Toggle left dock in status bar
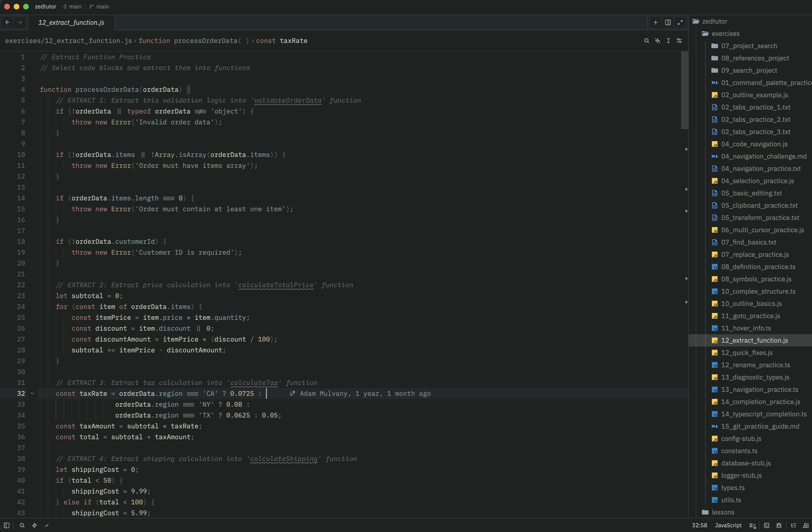Viewport: 812px width, 532px height. 6,526
